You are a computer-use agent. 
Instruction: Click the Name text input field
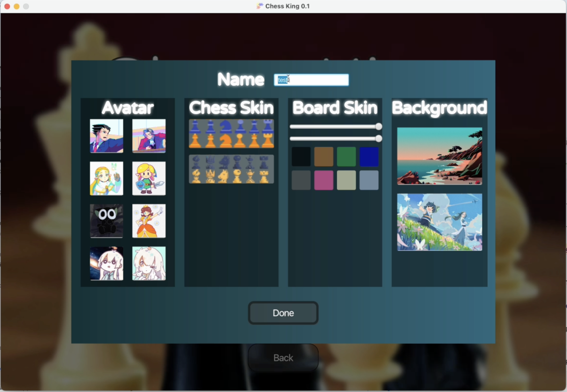[x=311, y=80]
